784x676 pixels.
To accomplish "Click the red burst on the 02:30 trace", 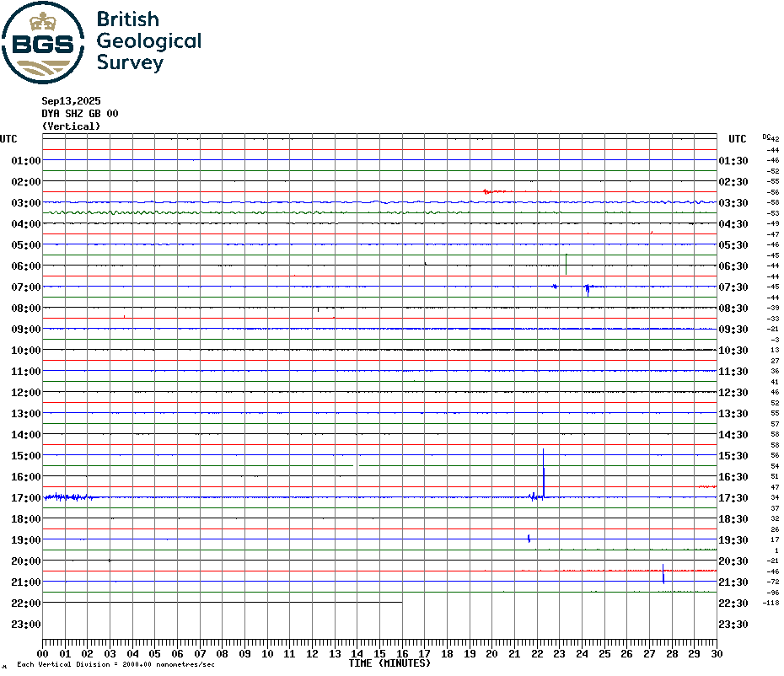I will (x=495, y=191).
